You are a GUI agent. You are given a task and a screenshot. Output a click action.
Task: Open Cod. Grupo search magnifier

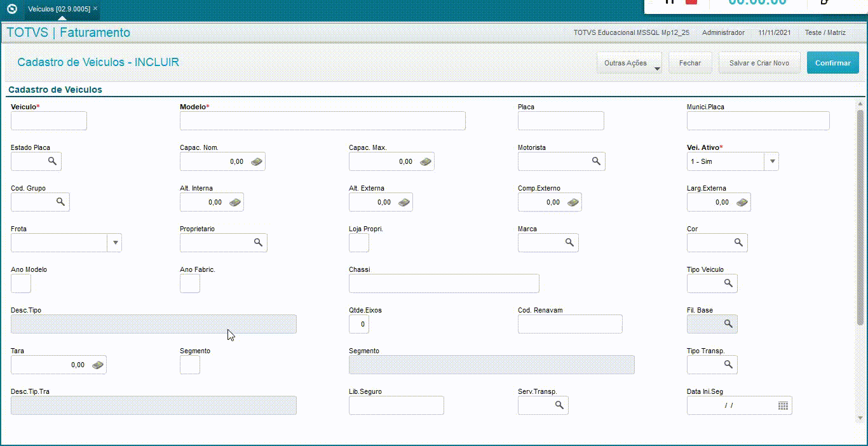pyautogui.click(x=61, y=202)
